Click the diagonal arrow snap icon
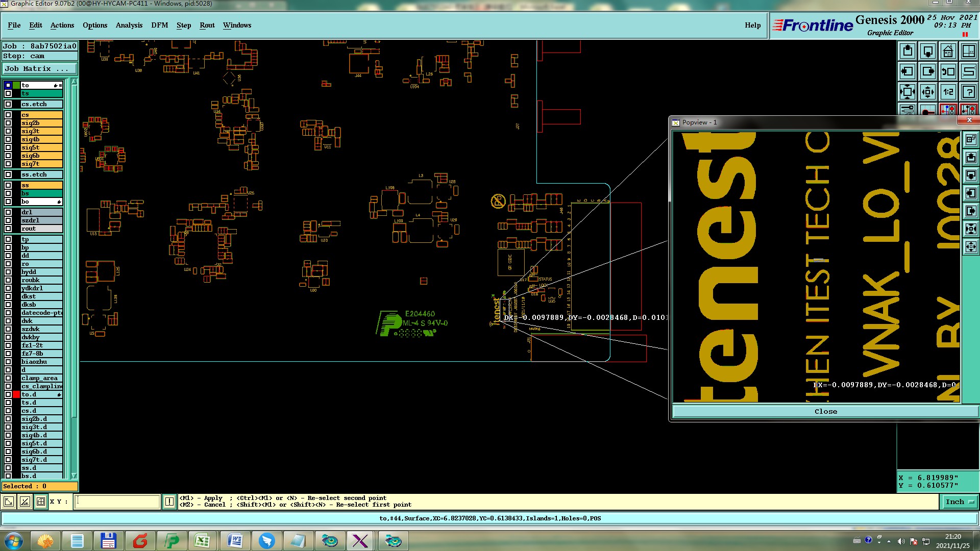 point(9,502)
